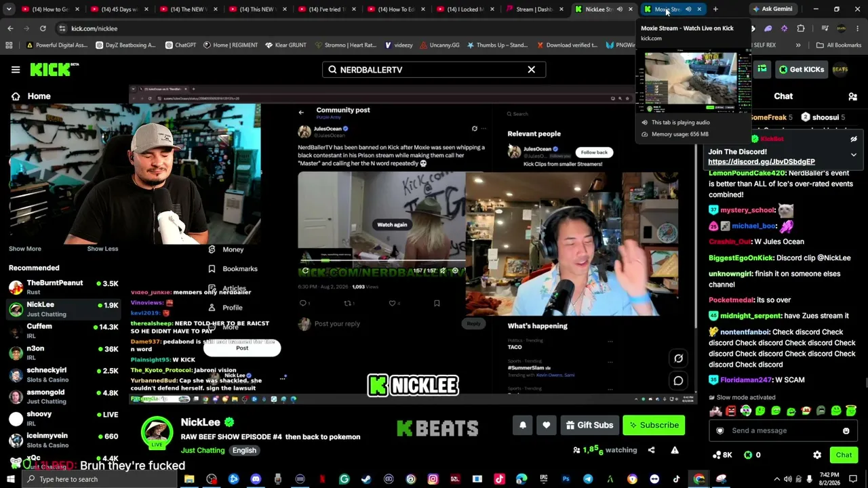Image resolution: width=868 pixels, height=488 pixels.
Task: Insert the red square-face emote
Action: click(x=730, y=411)
